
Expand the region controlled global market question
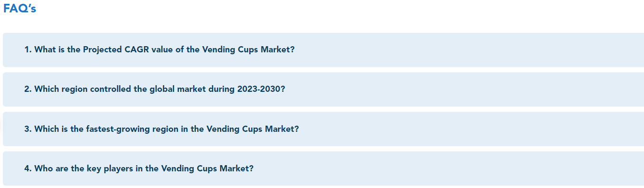[323, 89]
